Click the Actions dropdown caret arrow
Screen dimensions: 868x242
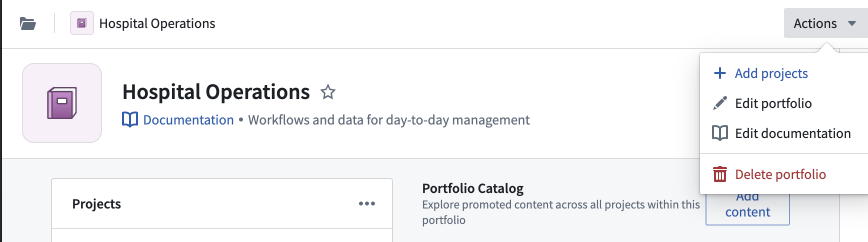[852, 23]
